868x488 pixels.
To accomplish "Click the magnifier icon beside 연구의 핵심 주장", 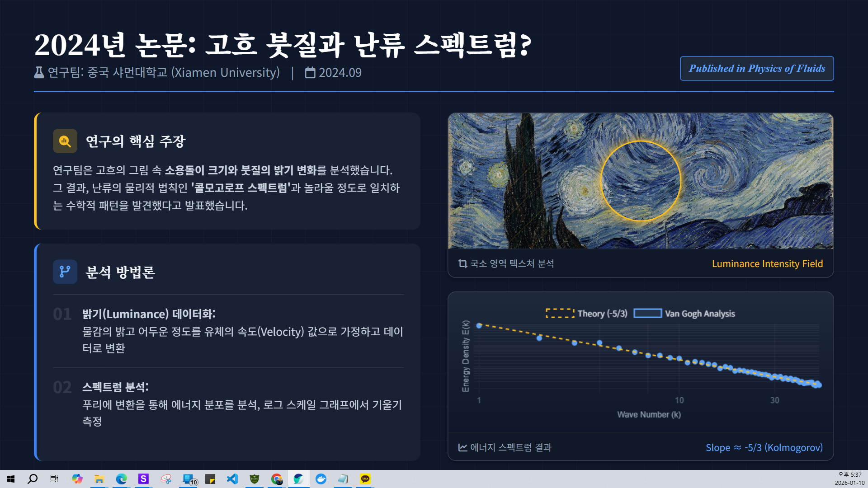I will [x=65, y=141].
